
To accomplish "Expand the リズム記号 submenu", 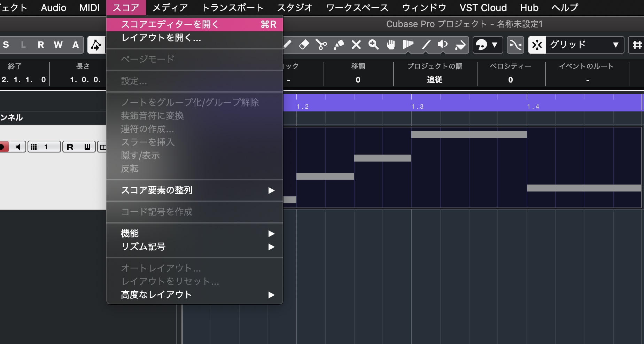I will pyautogui.click(x=194, y=247).
